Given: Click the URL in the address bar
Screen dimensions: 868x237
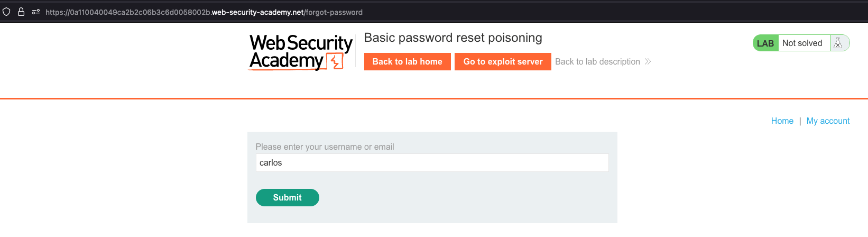Looking at the screenshot, I should 204,12.
